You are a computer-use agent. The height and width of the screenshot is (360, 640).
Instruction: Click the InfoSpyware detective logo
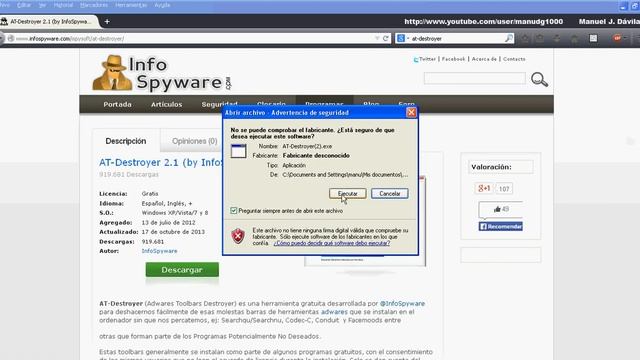(112, 73)
